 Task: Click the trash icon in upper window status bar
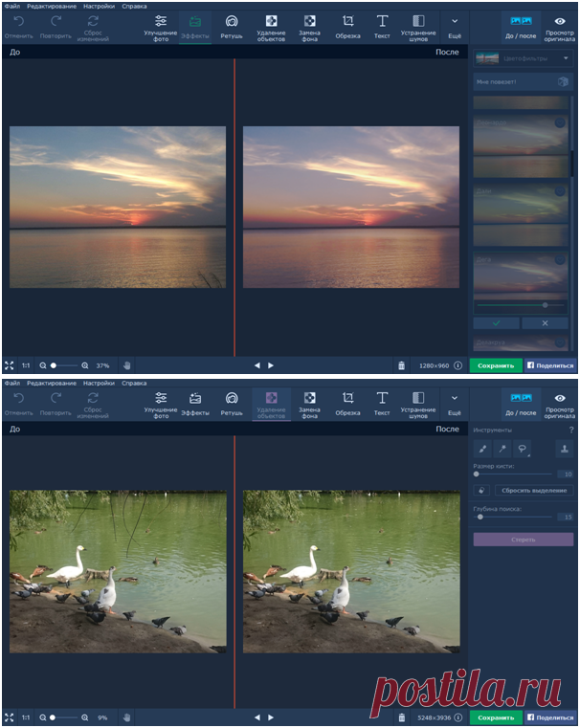pyautogui.click(x=401, y=365)
